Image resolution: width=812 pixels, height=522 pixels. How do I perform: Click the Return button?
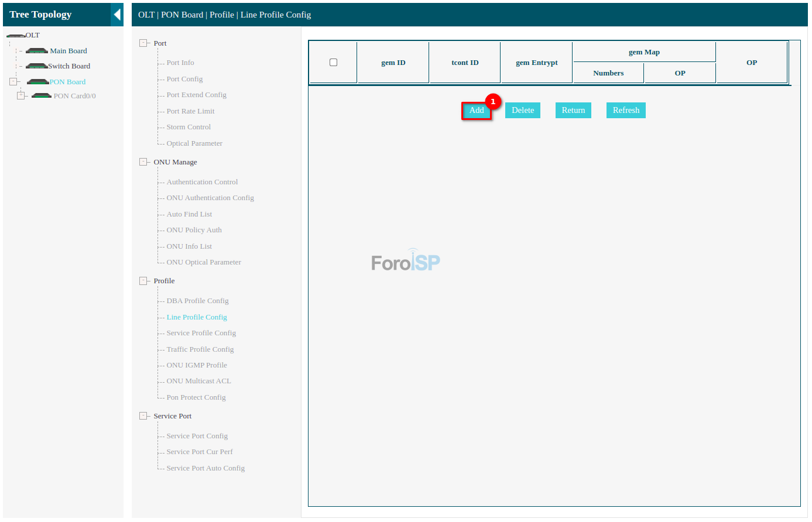coord(573,110)
